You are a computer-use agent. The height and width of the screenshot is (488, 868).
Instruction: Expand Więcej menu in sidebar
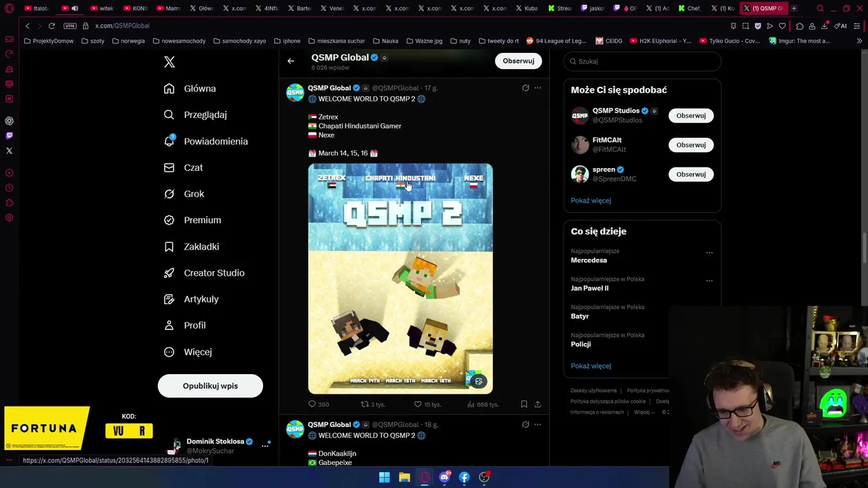point(189,352)
